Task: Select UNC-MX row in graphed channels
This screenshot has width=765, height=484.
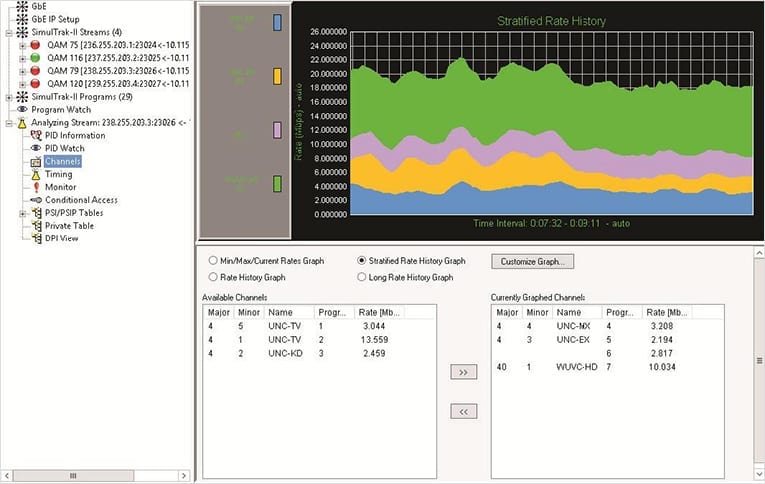Action: pos(607,326)
